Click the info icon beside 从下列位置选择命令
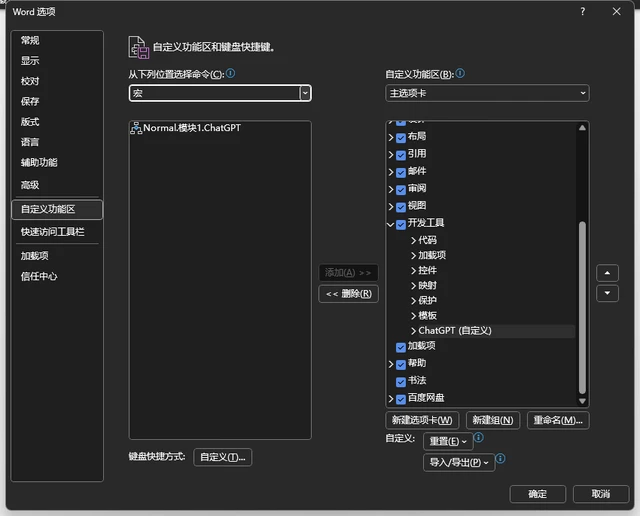Image resolution: width=640 pixels, height=516 pixels. coord(231,73)
